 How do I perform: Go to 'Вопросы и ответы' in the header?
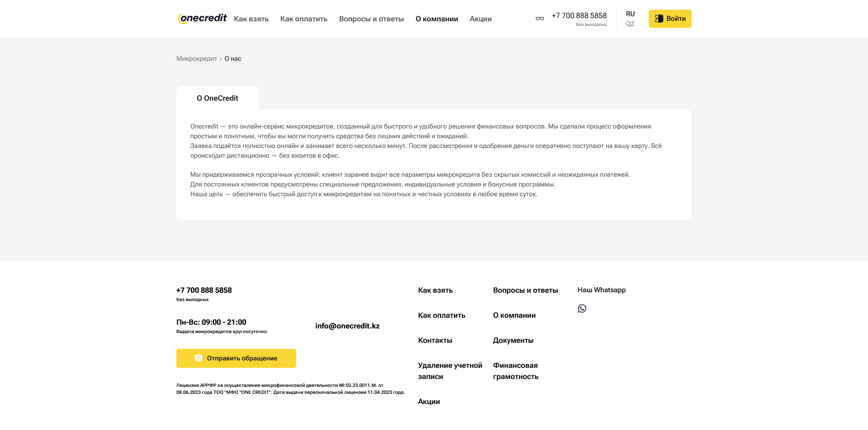coord(371,19)
